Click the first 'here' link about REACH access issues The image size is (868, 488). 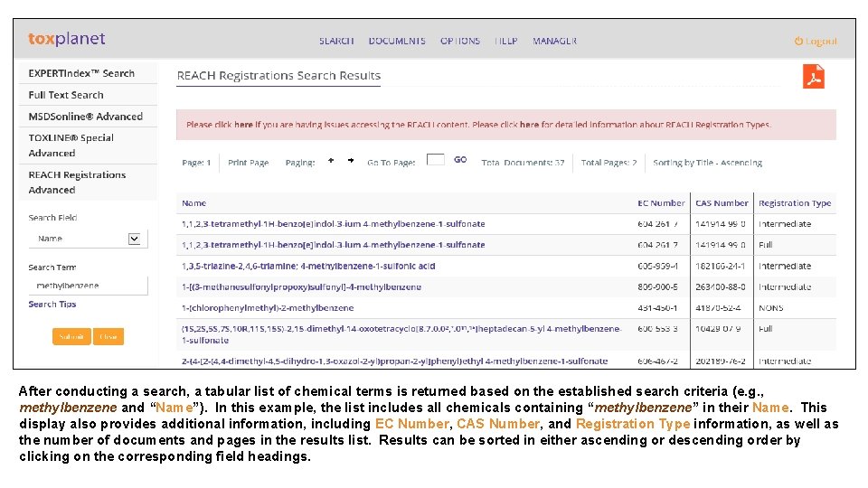pyautogui.click(x=243, y=125)
